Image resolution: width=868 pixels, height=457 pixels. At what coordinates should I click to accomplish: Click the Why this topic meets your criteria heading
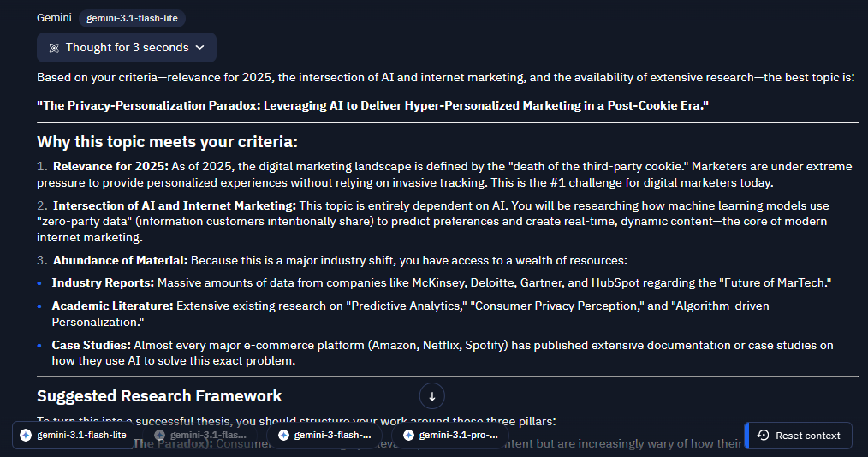pyautogui.click(x=167, y=142)
